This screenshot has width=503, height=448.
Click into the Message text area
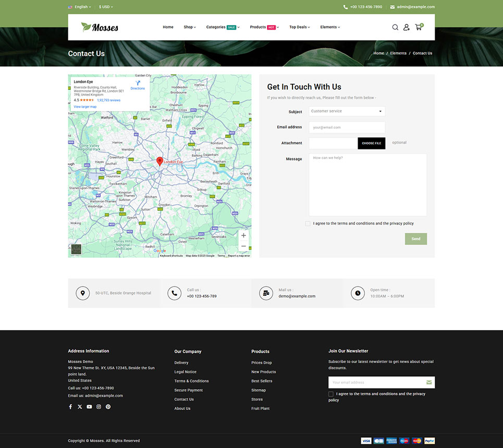coord(367,185)
